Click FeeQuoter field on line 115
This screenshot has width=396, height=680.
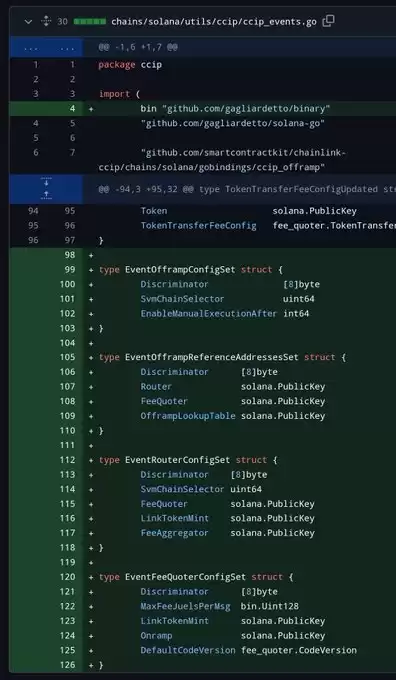click(164, 504)
